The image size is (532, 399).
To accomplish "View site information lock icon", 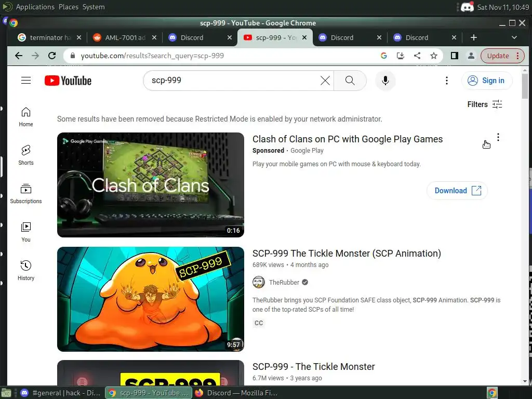I will point(72,56).
